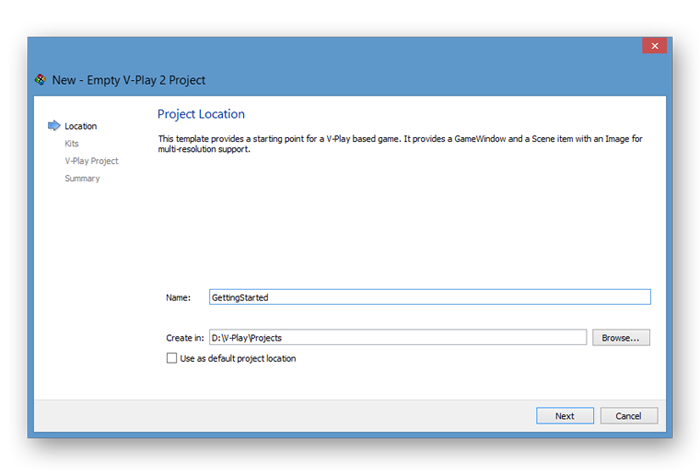The image size is (700, 475).
Task: Click the Next button
Action: 565,416
